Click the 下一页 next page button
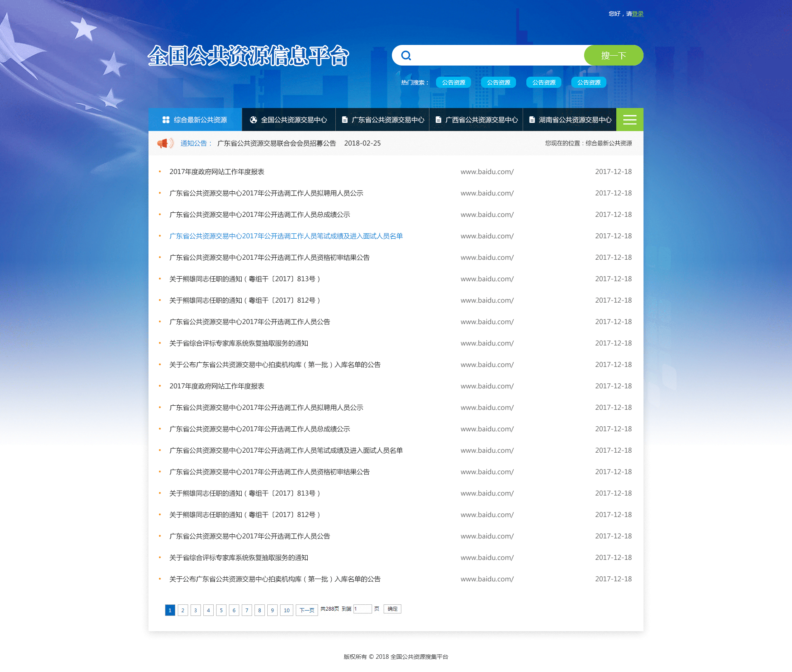 tap(306, 610)
